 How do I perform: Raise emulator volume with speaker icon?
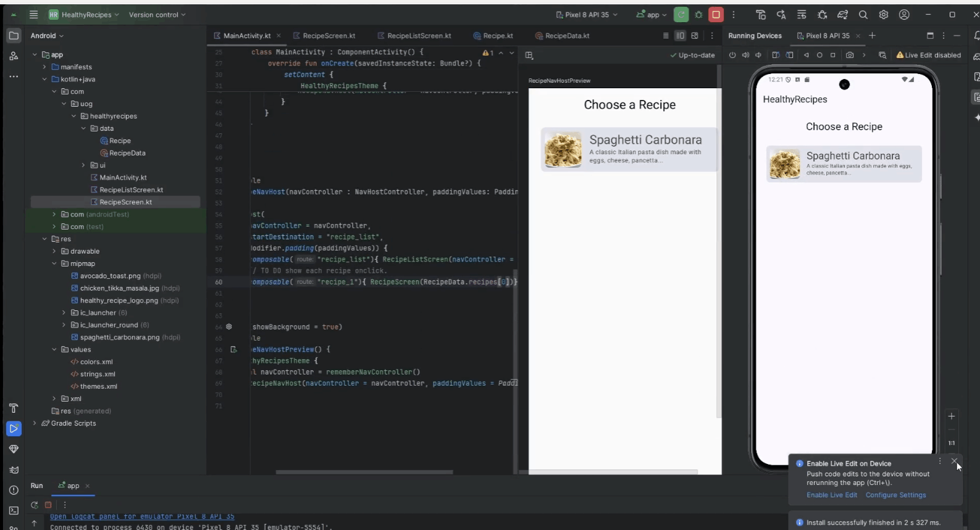(745, 55)
